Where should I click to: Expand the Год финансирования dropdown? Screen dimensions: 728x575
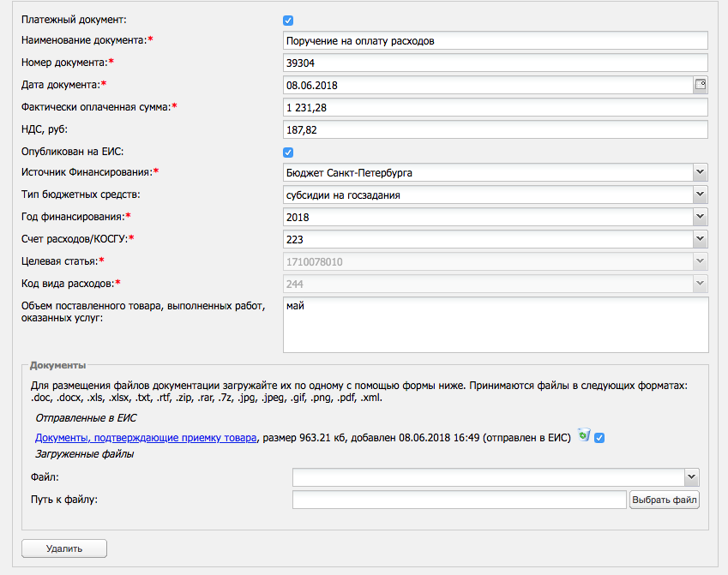700,218
